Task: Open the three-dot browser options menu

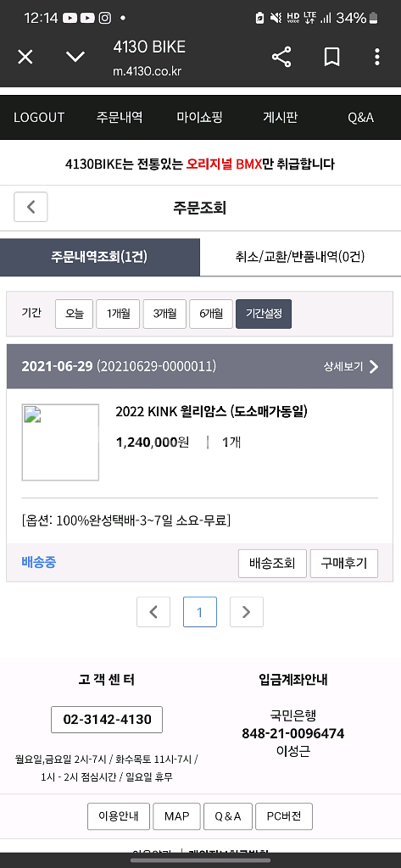Action: [377, 57]
